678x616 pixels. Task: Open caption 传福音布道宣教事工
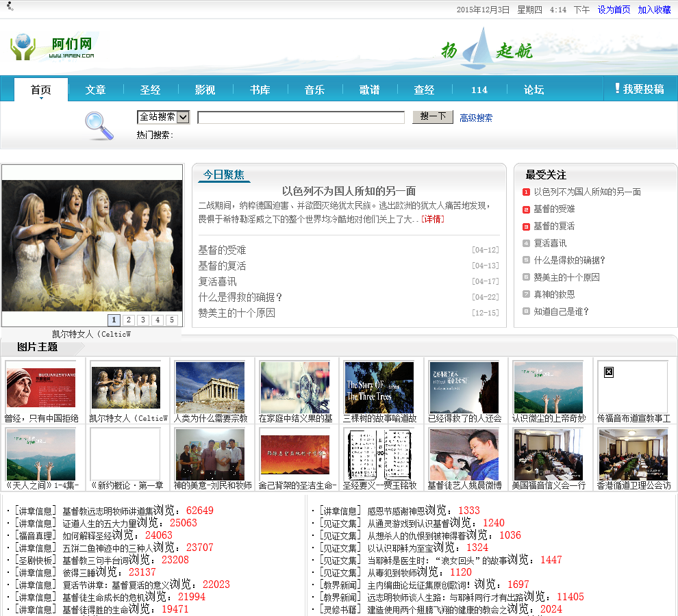tap(633, 418)
